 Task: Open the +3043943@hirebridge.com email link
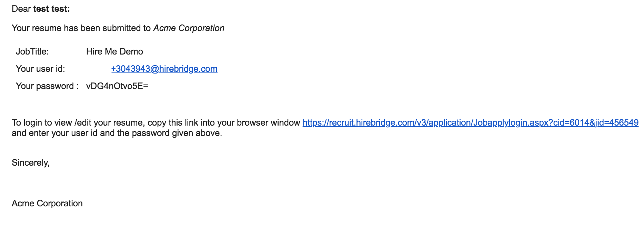point(164,69)
